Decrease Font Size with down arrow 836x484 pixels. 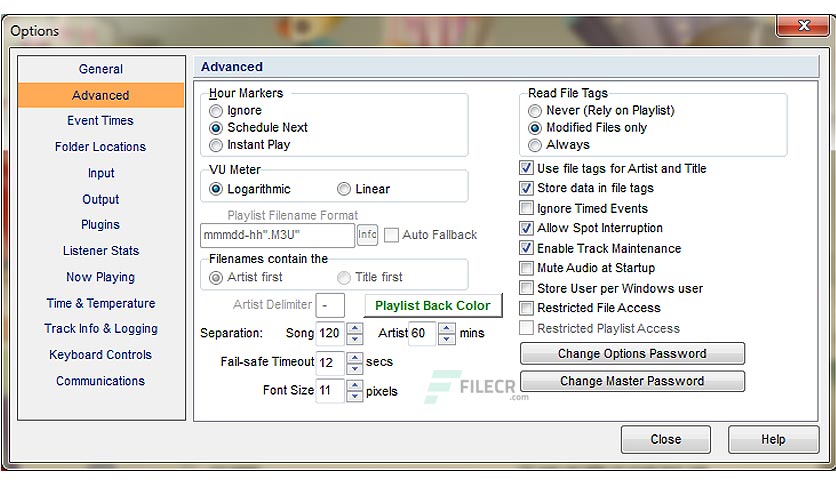coord(355,397)
